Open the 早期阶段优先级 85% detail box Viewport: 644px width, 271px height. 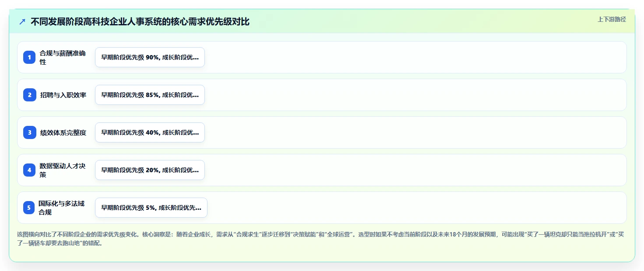[x=150, y=95]
